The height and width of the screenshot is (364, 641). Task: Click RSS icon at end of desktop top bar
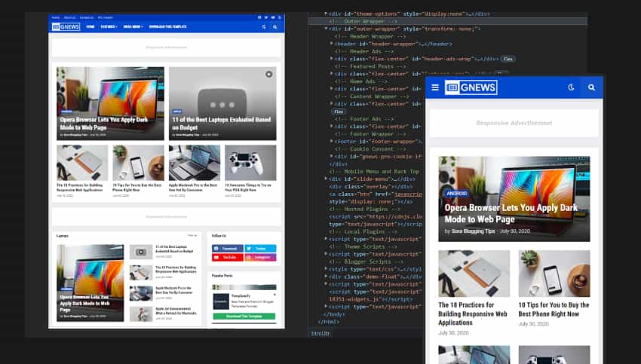tap(280, 17)
